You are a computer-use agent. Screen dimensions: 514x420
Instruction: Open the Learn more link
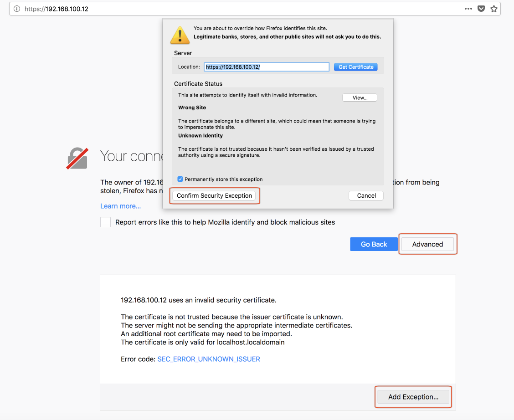coord(120,206)
